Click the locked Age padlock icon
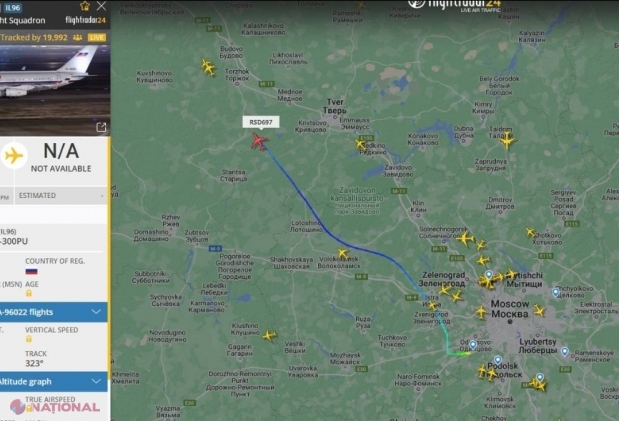The height and width of the screenshot is (421, 619). [29, 293]
